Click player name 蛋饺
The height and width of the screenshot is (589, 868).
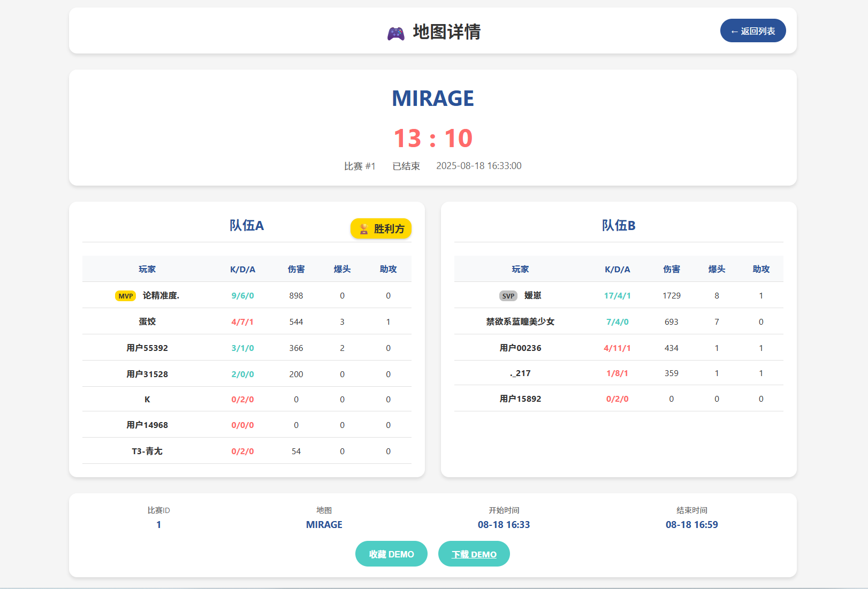(x=147, y=322)
